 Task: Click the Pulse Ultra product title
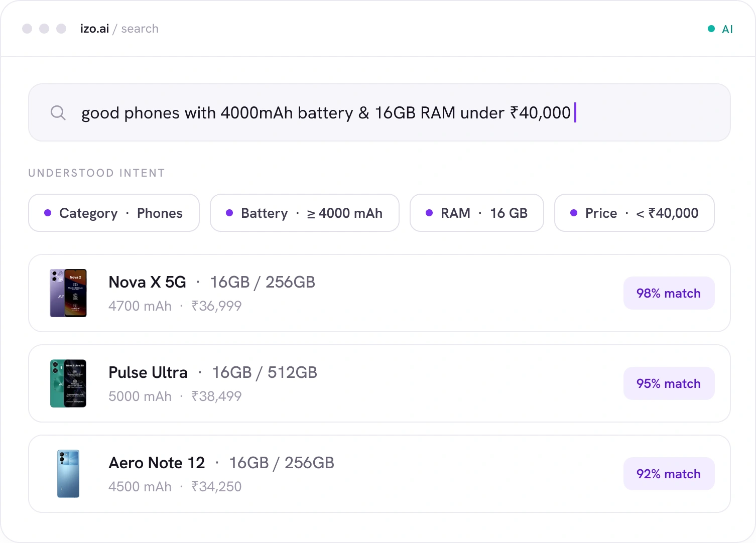[148, 372]
